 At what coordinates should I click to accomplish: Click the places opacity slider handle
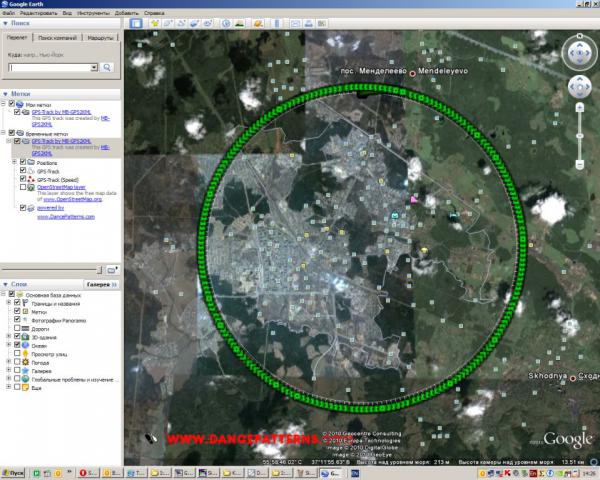pyautogui.click(x=99, y=270)
